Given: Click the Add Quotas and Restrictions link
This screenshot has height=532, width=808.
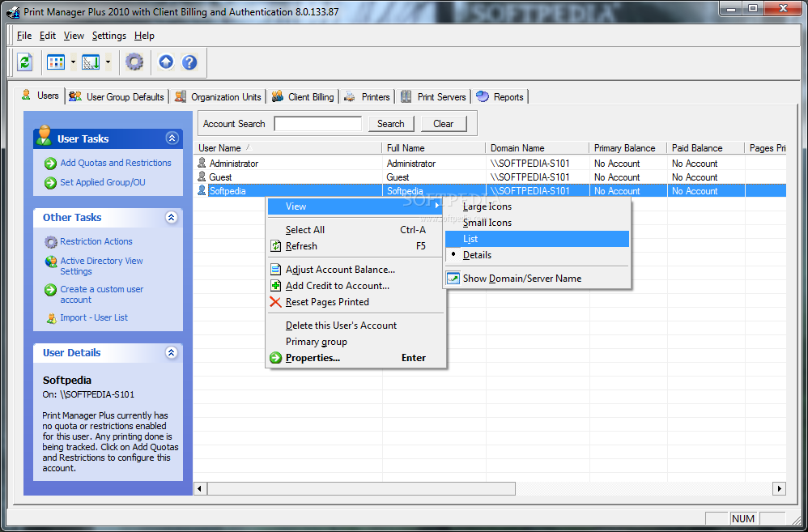Looking at the screenshot, I should point(116,163).
